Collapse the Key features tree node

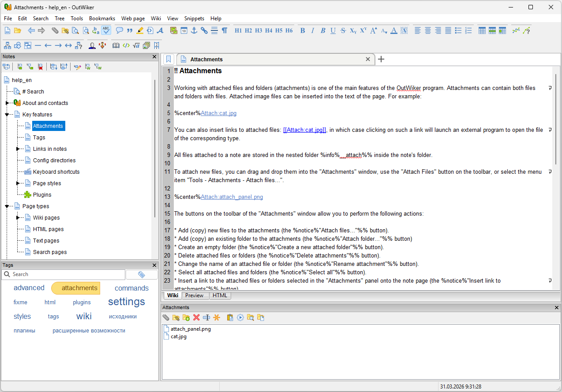[7, 115]
